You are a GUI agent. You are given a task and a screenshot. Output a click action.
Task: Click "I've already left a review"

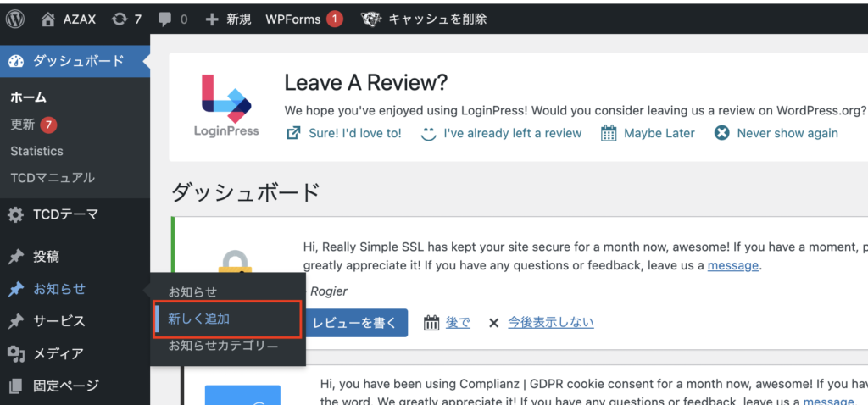pyautogui.click(x=513, y=133)
